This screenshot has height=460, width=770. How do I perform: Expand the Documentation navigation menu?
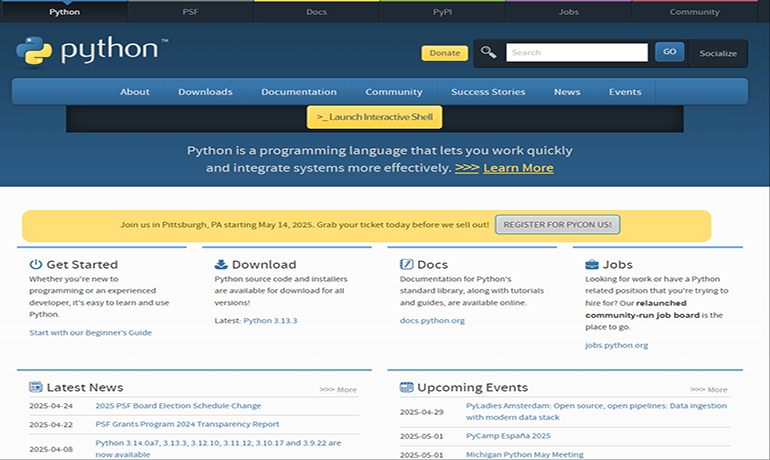299,92
